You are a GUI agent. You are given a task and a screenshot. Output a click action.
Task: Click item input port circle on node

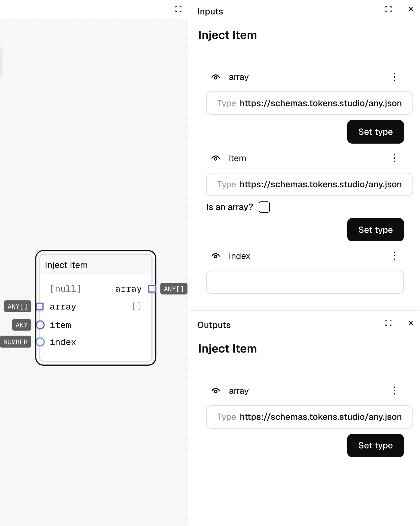click(40, 325)
